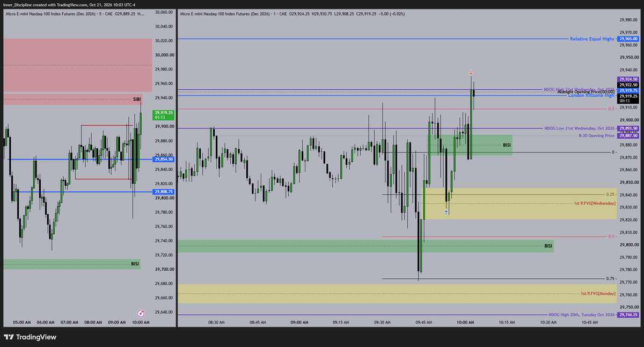Select the red down arrow marker above the latest candle
This screenshot has width=644, height=347.
click(471, 73)
